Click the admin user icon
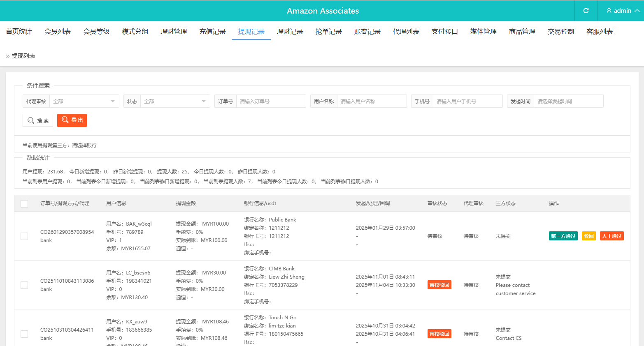644x346 pixels. tap(609, 11)
